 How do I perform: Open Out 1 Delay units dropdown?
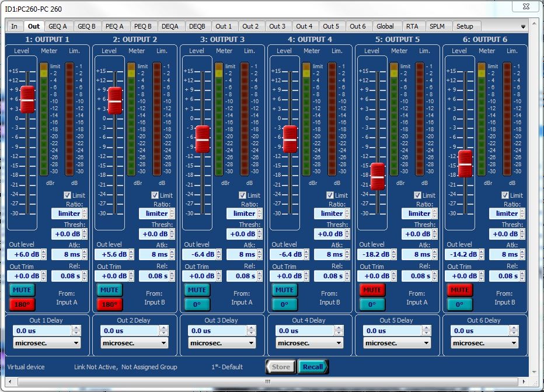47,343
